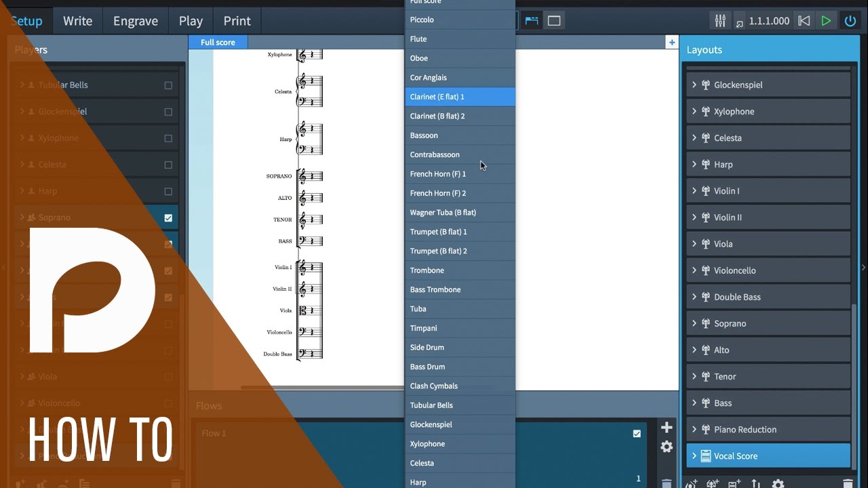
Task: Expand the Vocal Score layout chevron
Action: click(x=694, y=455)
